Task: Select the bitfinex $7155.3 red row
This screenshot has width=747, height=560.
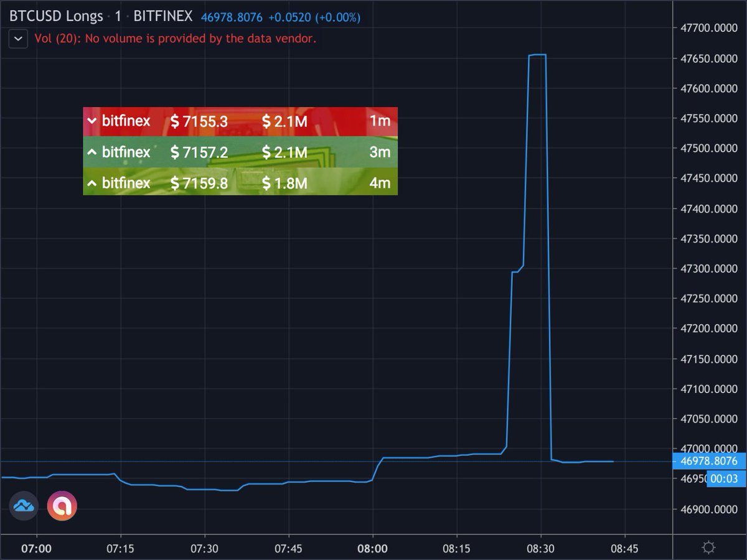Action: [240, 121]
